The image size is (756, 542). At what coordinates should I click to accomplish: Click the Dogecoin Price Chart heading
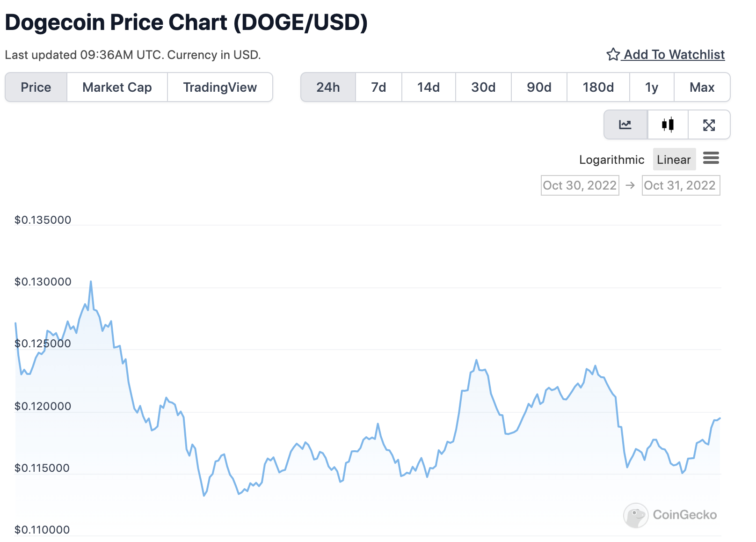tap(186, 22)
